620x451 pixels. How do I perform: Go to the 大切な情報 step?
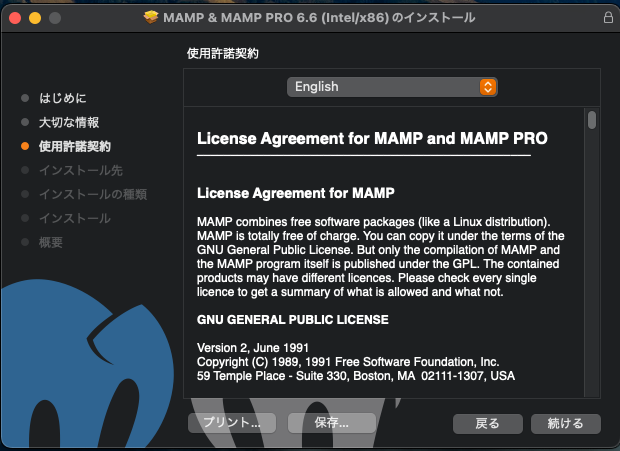tap(68, 122)
